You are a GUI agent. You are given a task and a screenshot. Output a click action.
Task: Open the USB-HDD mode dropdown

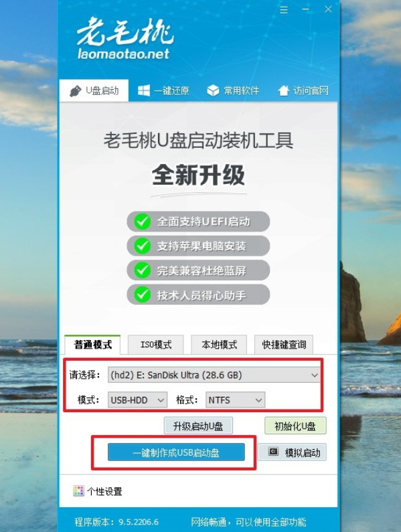137,400
